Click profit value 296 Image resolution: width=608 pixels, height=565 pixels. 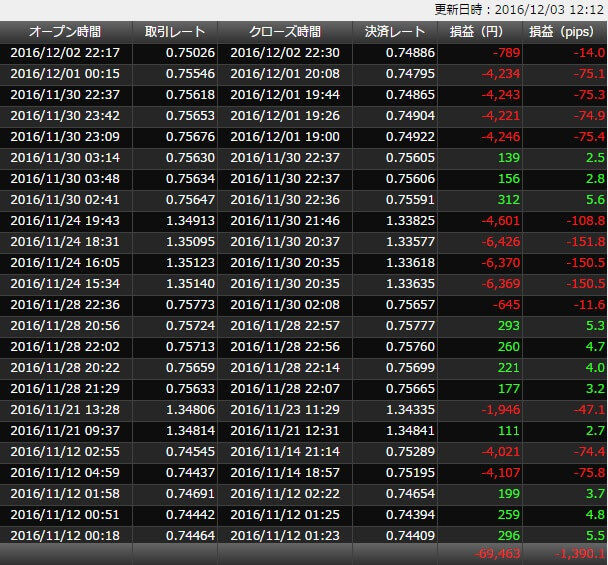tap(509, 535)
